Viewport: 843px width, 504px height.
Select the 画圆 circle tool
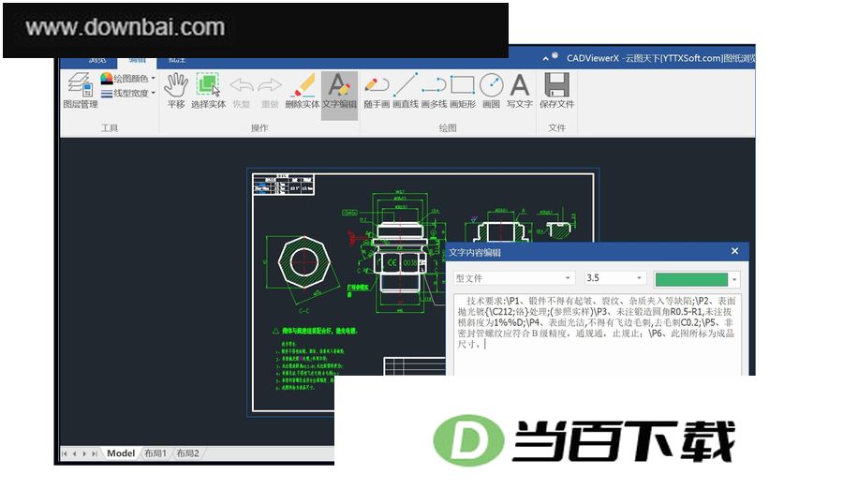point(491,90)
